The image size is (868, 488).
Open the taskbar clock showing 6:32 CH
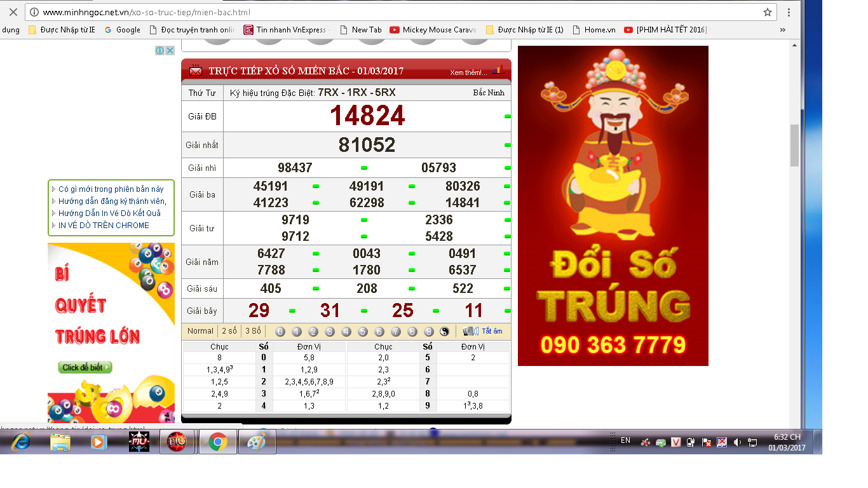787,442
